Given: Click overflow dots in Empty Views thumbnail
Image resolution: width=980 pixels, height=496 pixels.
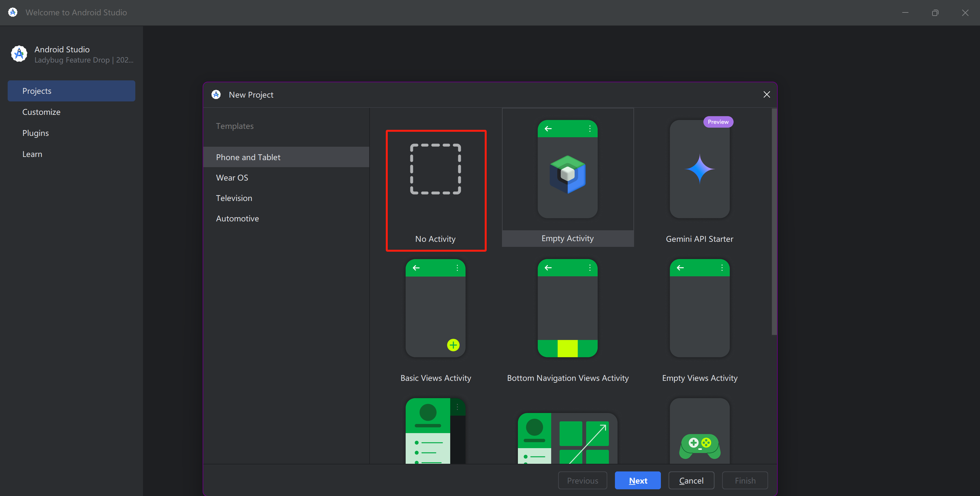Looking at the screenshot, I should click(x=722, y=268).
